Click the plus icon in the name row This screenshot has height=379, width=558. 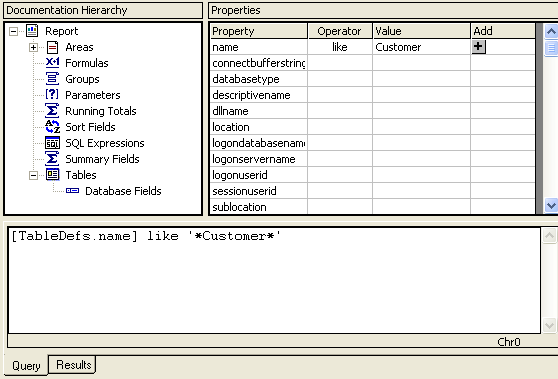pos(479,47)
